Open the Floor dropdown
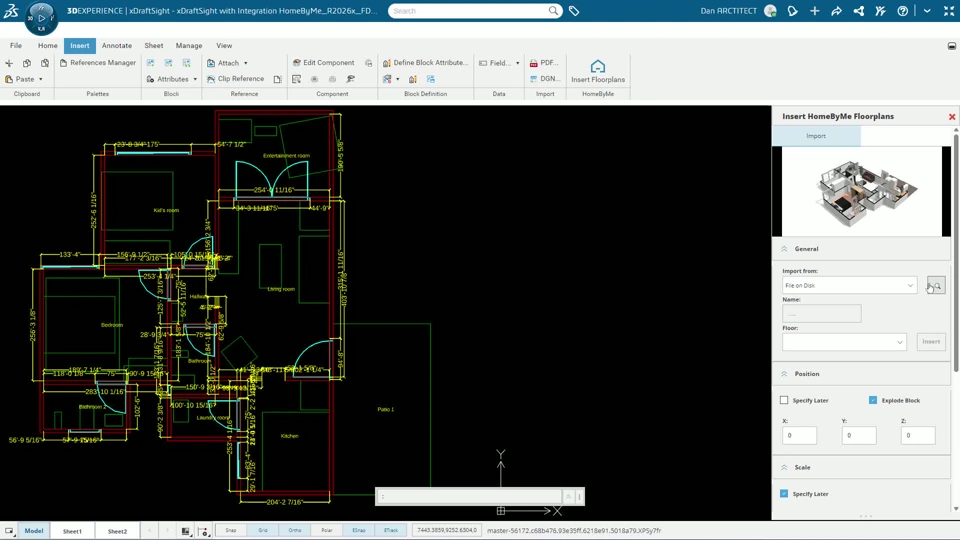The width and height of the screenshot is (960, 540). point(844,342)
